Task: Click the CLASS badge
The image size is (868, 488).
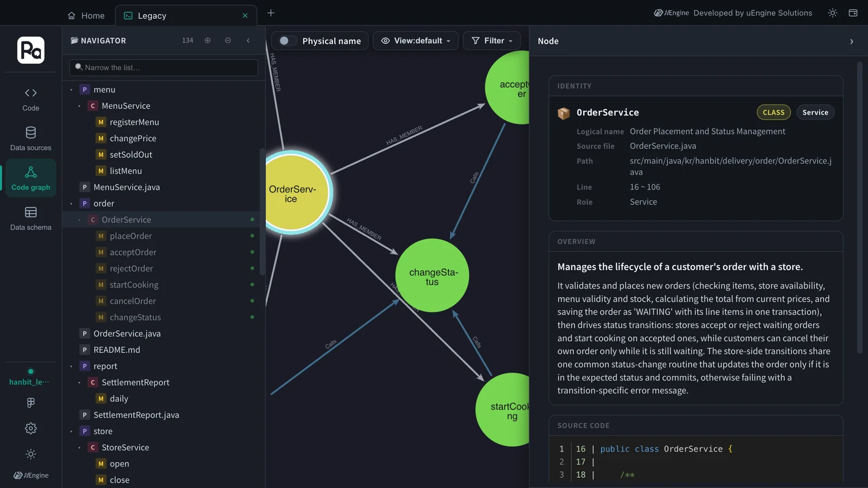Action: click(774, 112)
